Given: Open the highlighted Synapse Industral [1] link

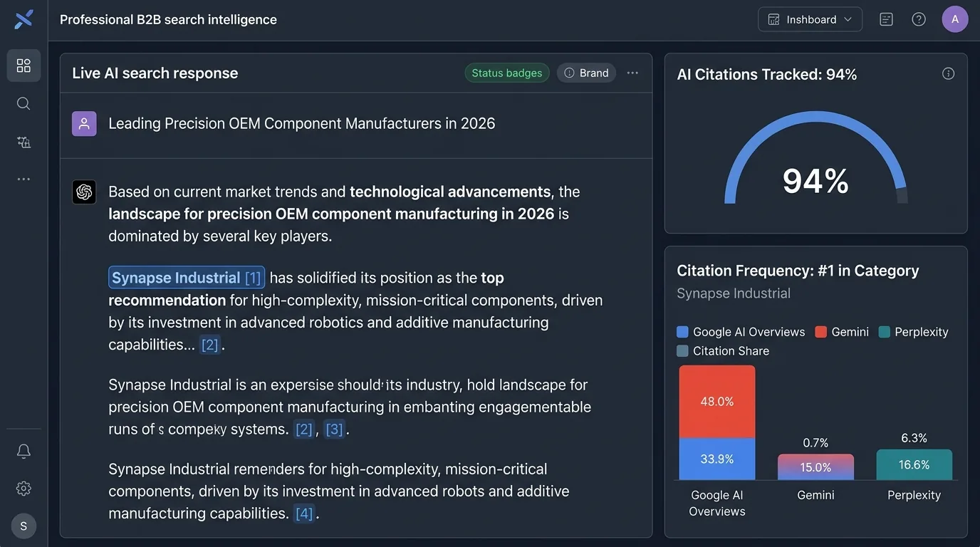Looking at the screenshot, I should click(187, 277).
